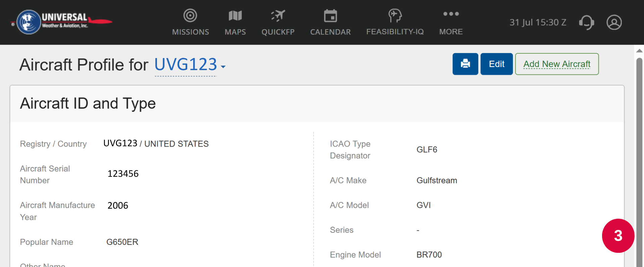Open the Feasibility-IQ head icon
The height and width of the screenshot is (267, 644).
395,15
